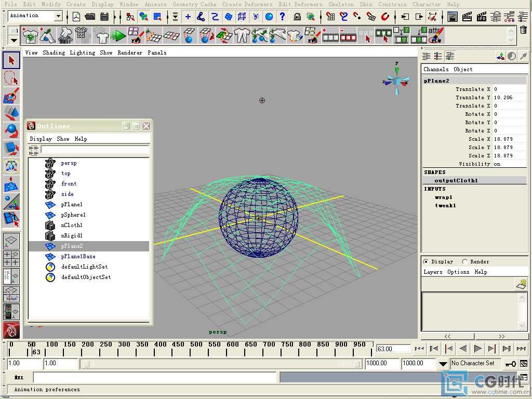532x399 pixels.
Task: Click the view axis cube in viewport
Action: 396,81
